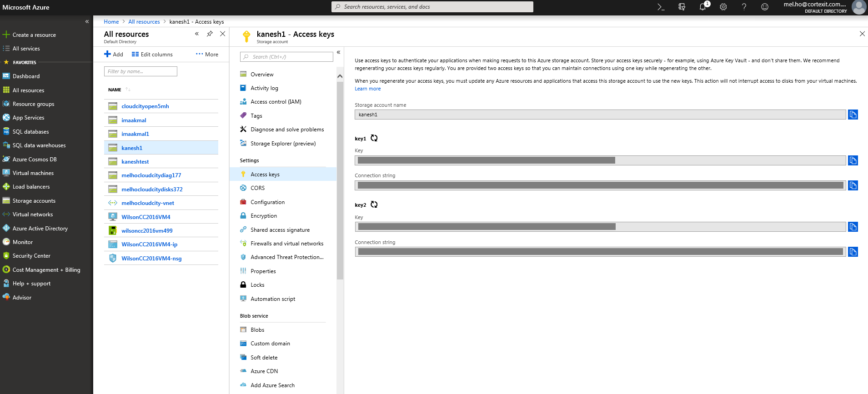The width and height of the screenshot is (868, 394).
Task: Open Cost Management + Billing
Action: point(46,270)
